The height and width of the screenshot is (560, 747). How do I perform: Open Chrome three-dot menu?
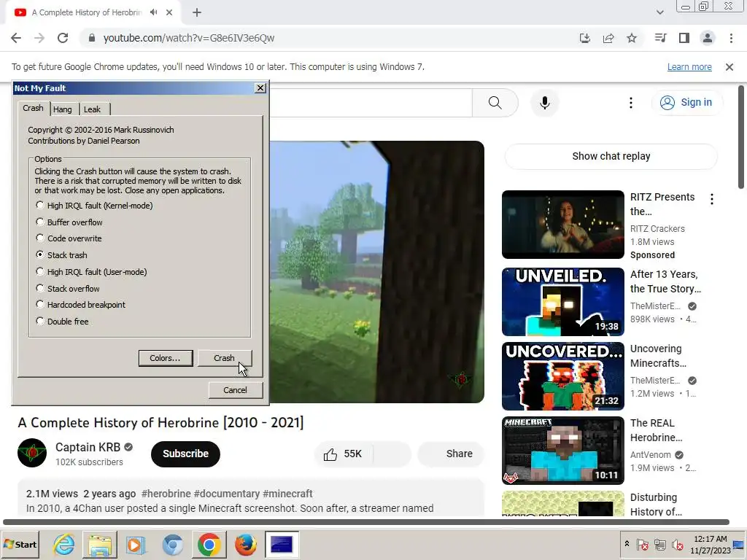tap(731, 38)
